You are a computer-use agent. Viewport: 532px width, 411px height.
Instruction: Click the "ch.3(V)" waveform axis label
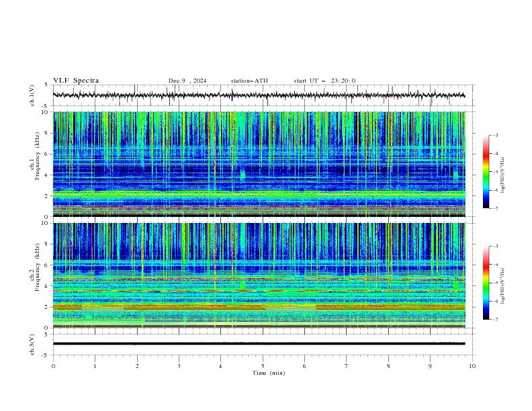pos(32,345)
